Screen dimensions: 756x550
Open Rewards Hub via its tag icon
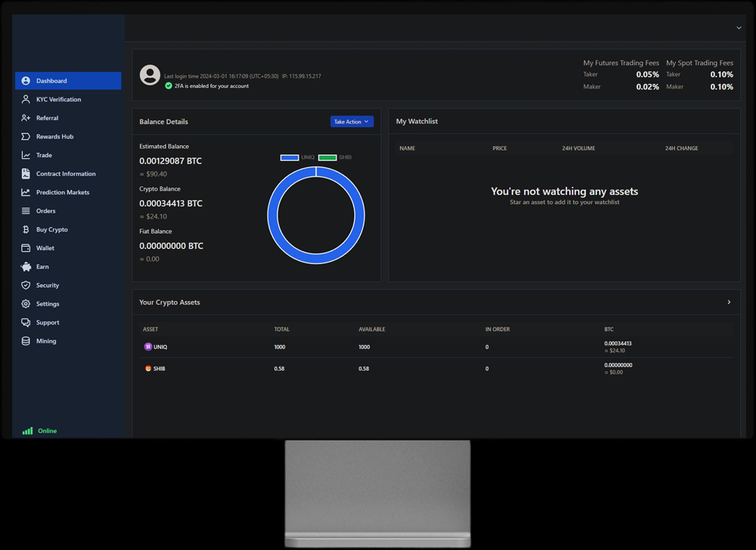[x=26, y=137]
